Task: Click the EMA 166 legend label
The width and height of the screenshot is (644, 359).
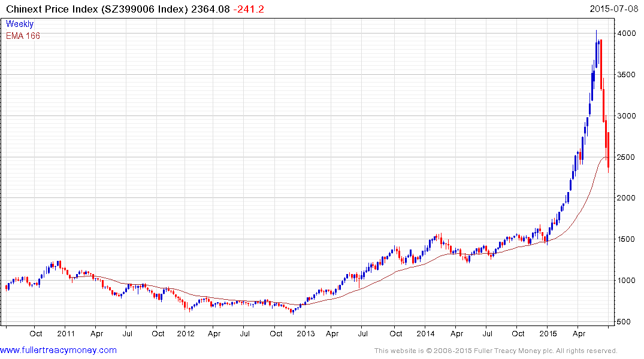Action: coord(23,36)
